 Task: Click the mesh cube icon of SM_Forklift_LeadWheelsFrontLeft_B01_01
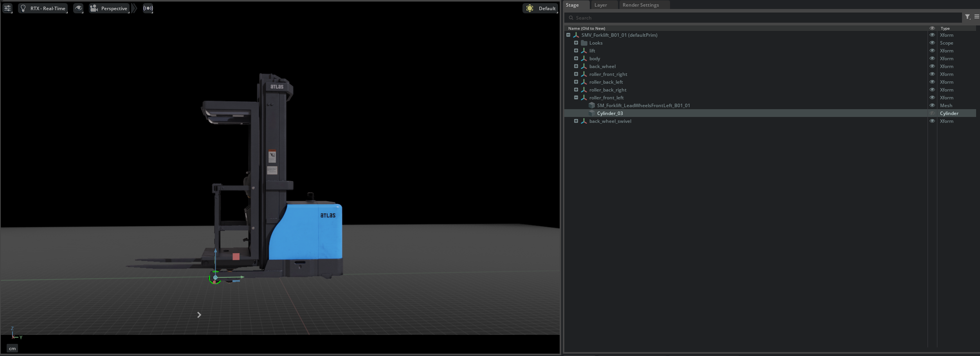point(592,106)
